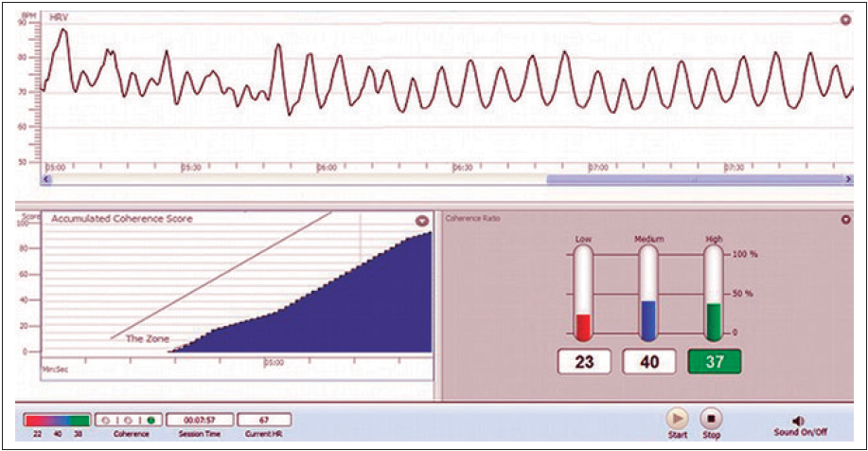Collapse the Coherence Ratio panel

point(845,220)
